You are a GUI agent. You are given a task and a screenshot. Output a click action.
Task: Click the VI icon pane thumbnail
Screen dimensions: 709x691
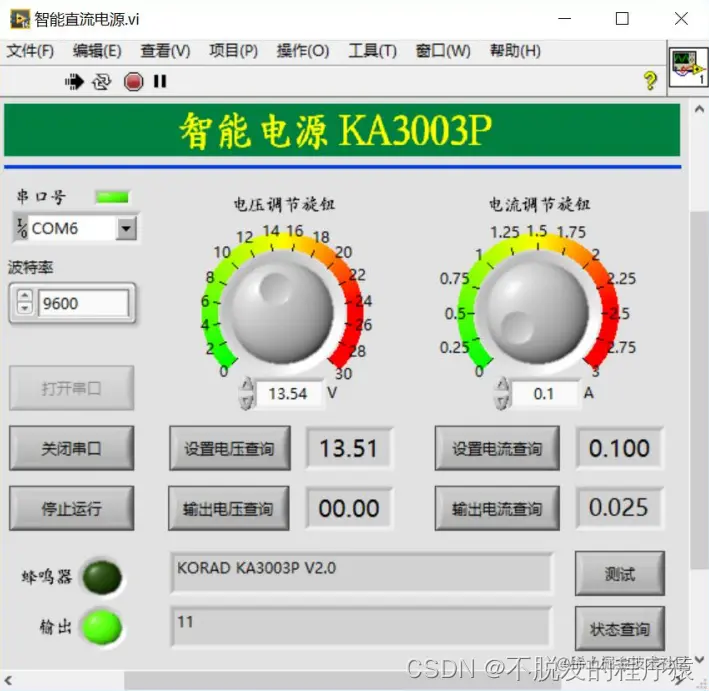click(x=687, y=67)
